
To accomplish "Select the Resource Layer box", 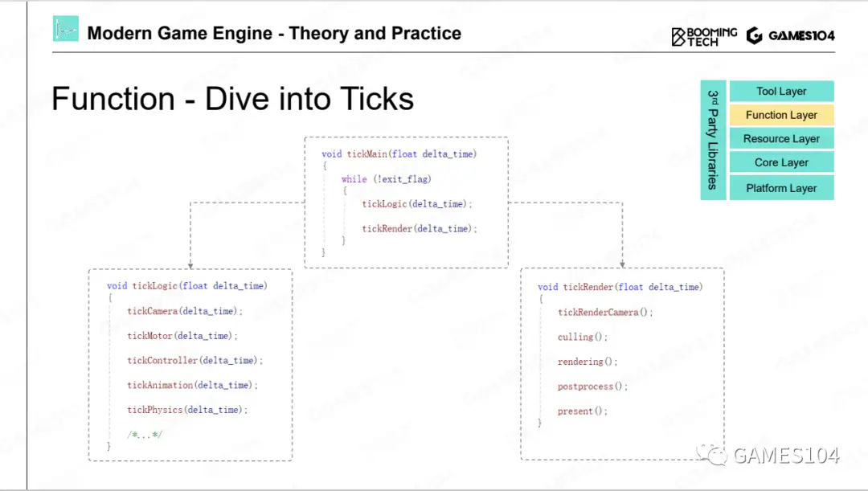I will [x=781, y=139].
